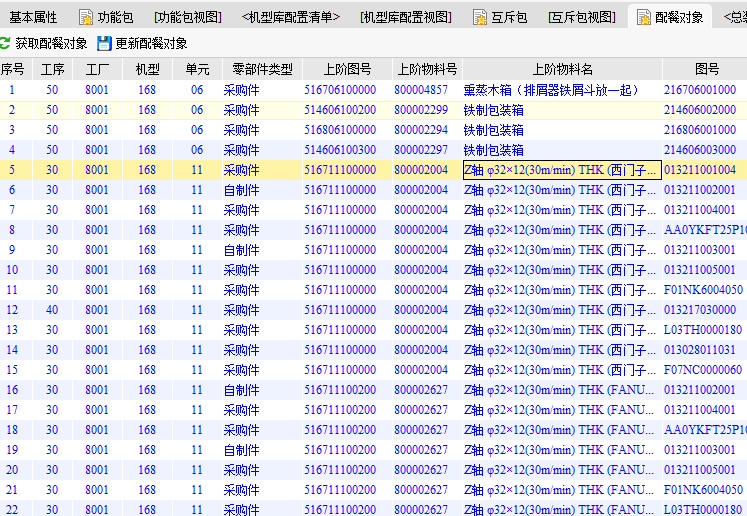Click the 机型 column header
The height and width of the screenshot is (516, 747).
[147, 69]
